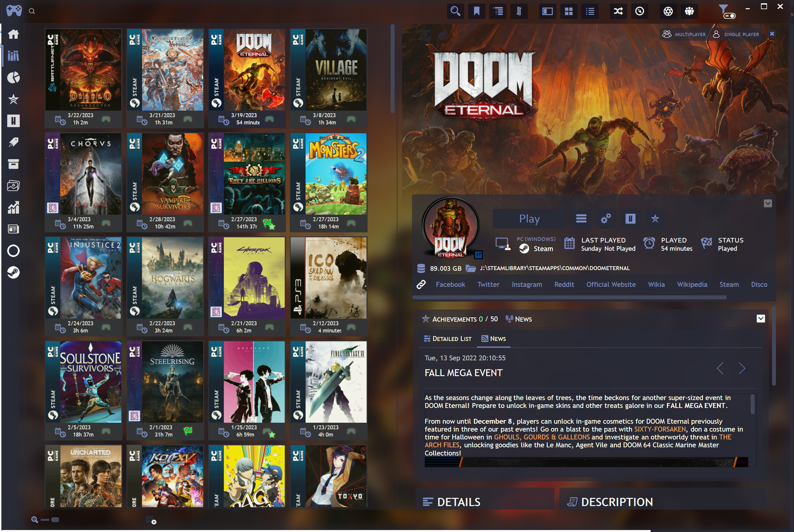The height and width of the screenshot is (532, 794).
Task: Select the News tab
Action: tap(493, 339)
